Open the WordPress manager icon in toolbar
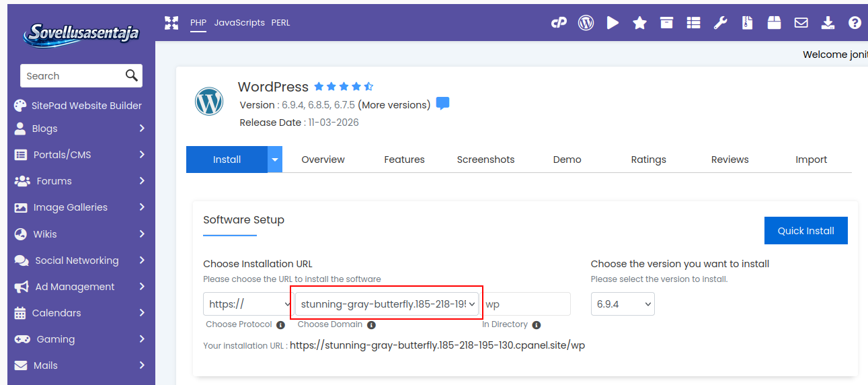Image resolution: width=868 pixels, height=385 pixels. 586,23
